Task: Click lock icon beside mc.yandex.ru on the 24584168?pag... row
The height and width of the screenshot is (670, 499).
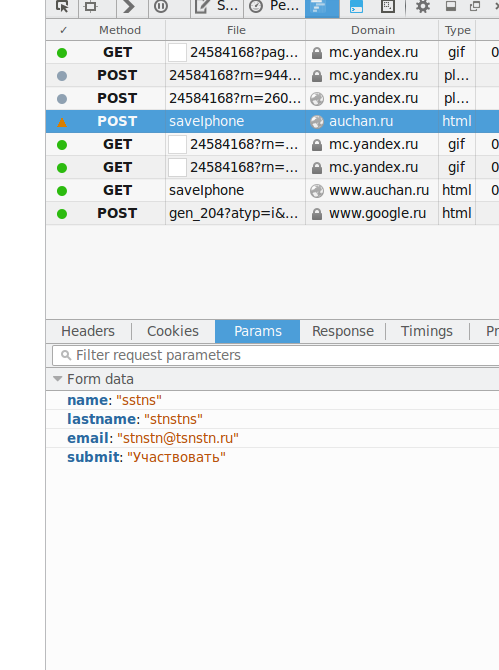Action: point(317,53)
